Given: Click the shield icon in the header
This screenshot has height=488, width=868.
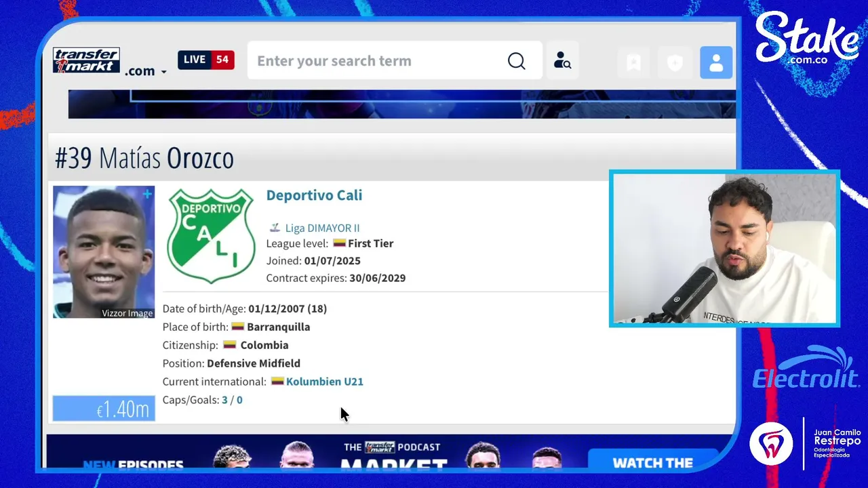Looking at the screenshot, I should coord(675,62).
